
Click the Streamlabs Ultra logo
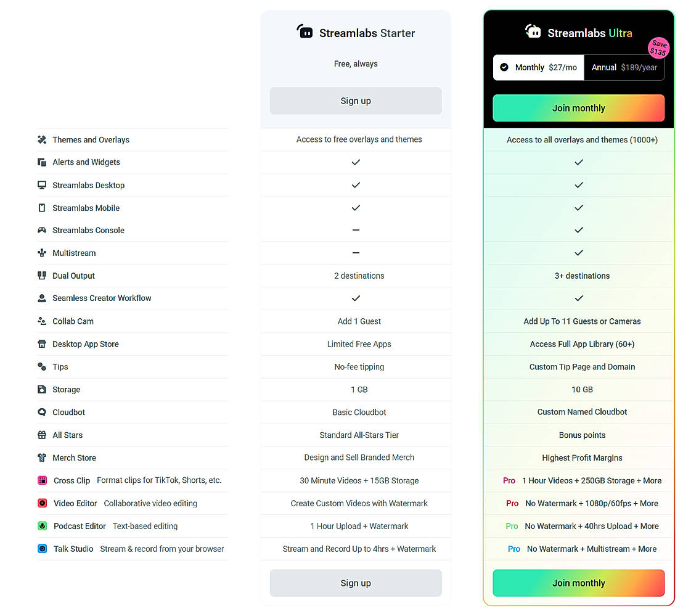[x=533, y=31]
